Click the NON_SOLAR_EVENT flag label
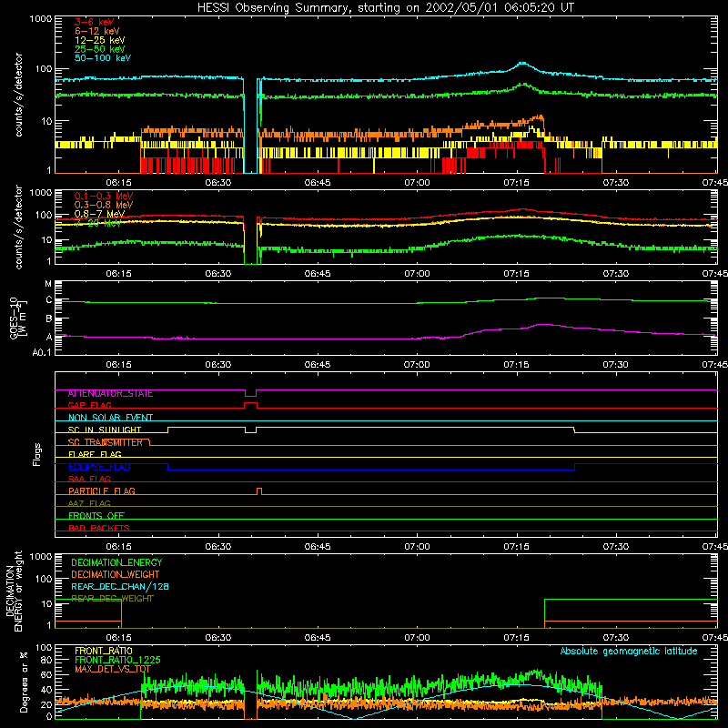728x728 pixels. coord(110,418)
